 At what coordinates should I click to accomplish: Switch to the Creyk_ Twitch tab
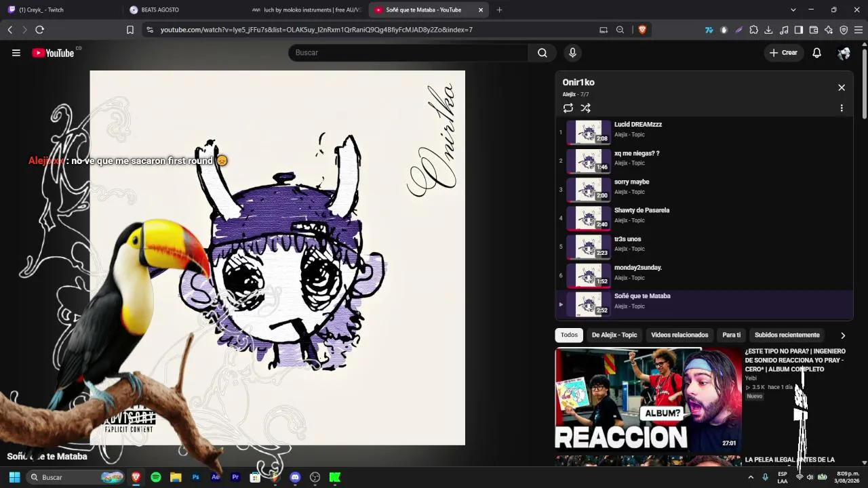pos(61,9)
